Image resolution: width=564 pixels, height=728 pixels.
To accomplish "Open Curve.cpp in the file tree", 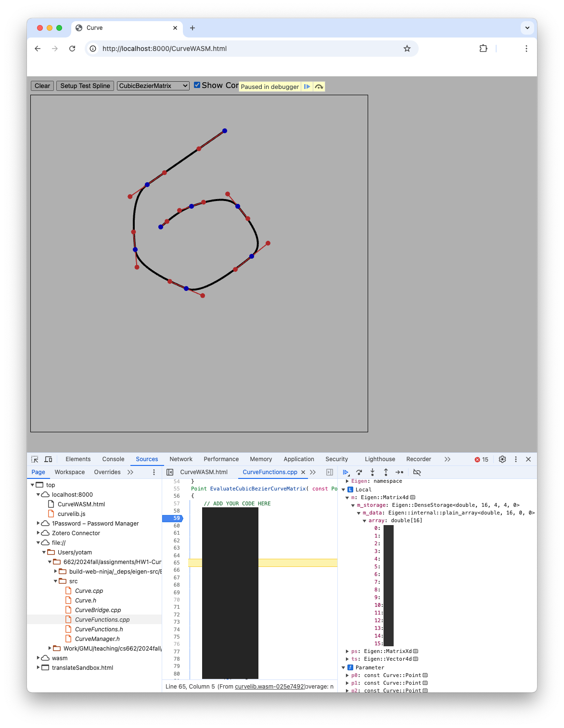I will pos(89,590).
